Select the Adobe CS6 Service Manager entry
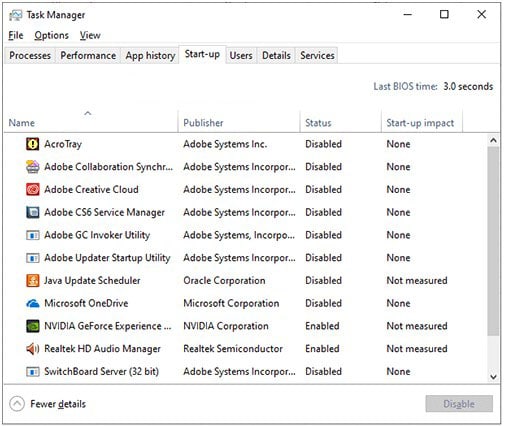Image resolution: width=505 pixels, height=426 pixels. pyautogui.click(x=104, y=212)
